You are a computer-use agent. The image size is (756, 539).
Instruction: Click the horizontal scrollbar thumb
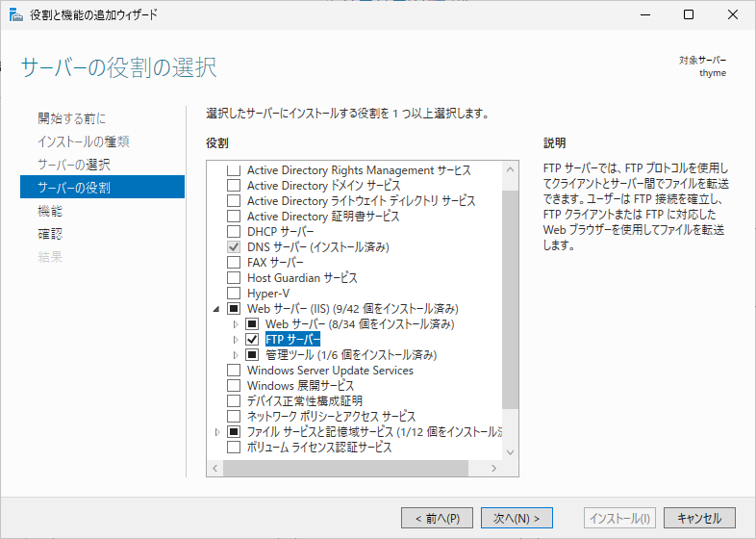(x=345, y=468)
